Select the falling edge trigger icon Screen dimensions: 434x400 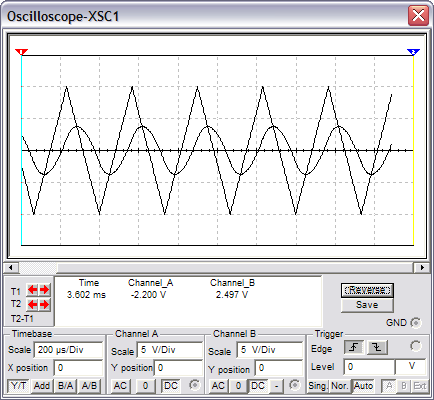point(377,348)
